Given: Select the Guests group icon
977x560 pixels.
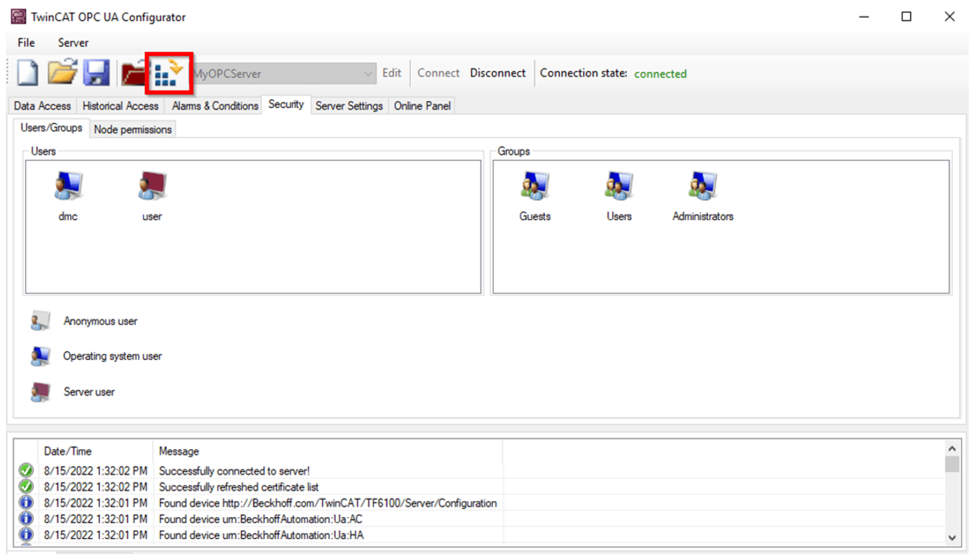Looking at the screenshot, I should [535, 186].
